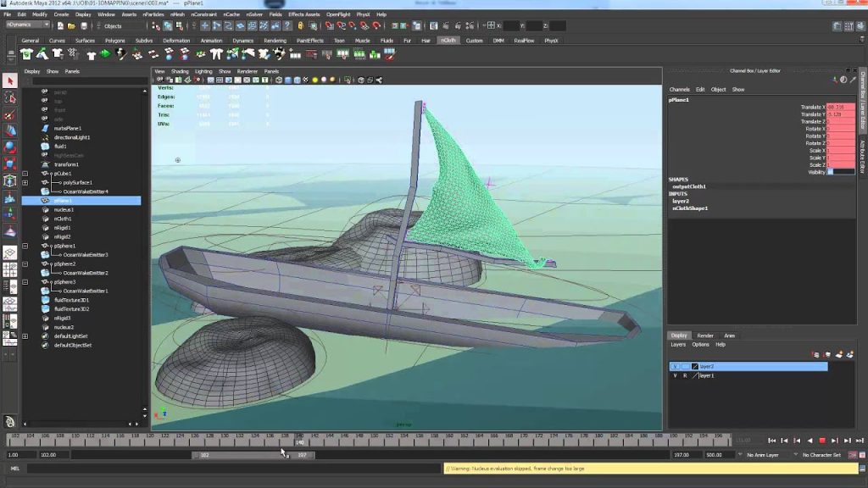Select the arrow Select tool
Screen dimensions: 868x488
point(10,80)
